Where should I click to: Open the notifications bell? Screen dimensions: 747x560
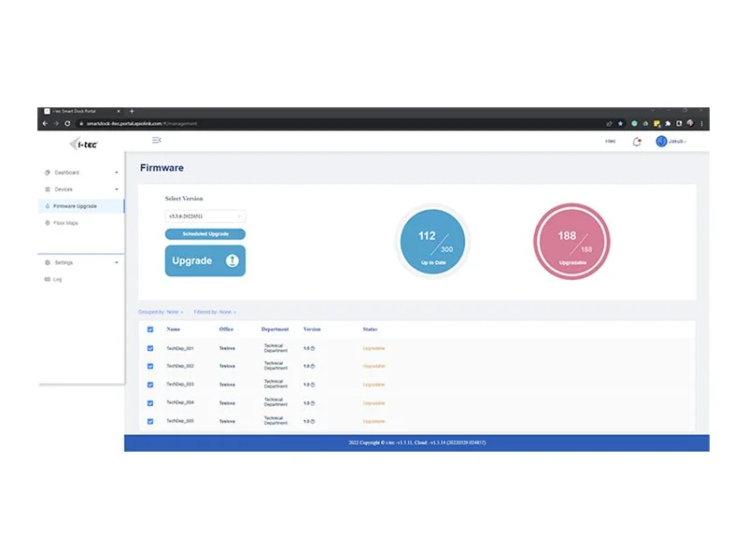(x=637, y=141)
